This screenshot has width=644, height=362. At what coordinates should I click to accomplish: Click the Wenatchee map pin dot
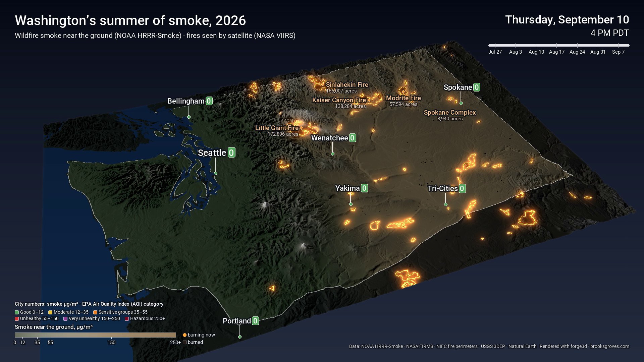click(x=333, y=154)
